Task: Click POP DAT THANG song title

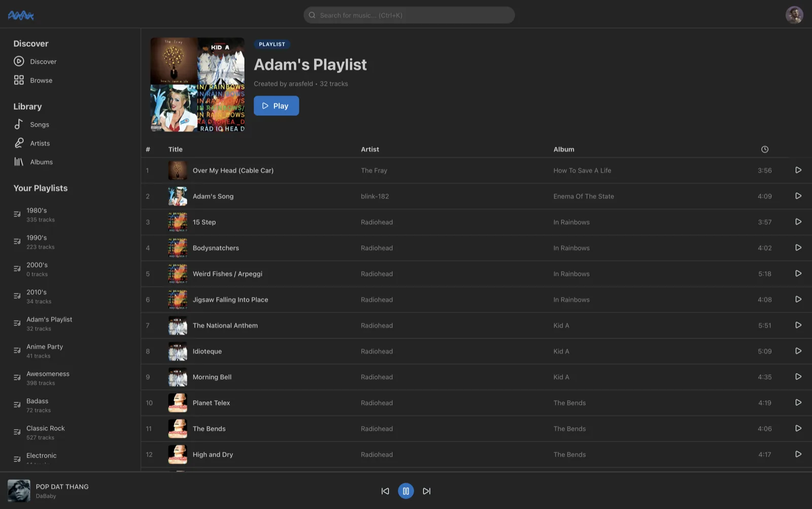Action: pos(62,487)
